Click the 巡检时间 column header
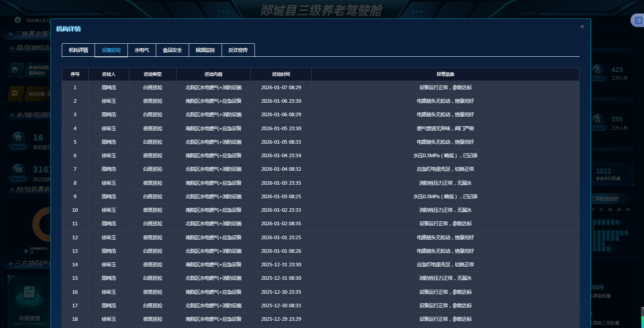The width and height of the screenshot is (644, 328). point(281,74)
